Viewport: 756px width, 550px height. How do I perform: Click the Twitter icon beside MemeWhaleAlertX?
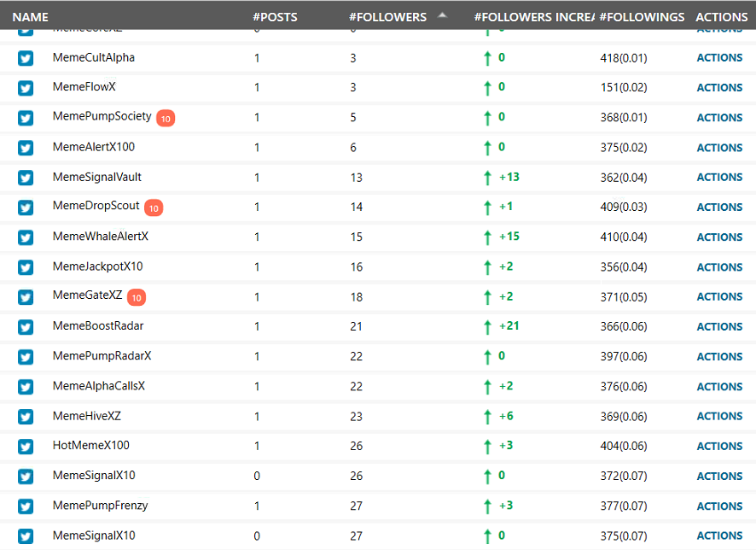tap(26, 237)
